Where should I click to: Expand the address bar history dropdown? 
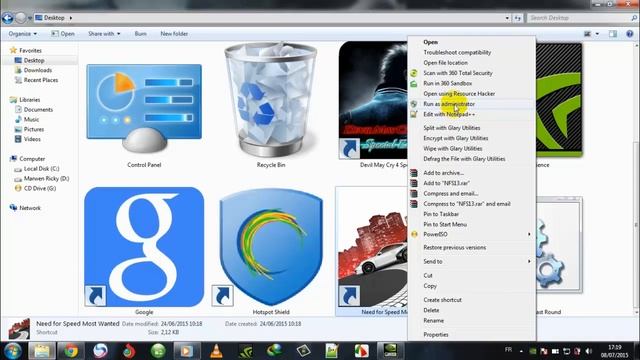pos(507,18)
